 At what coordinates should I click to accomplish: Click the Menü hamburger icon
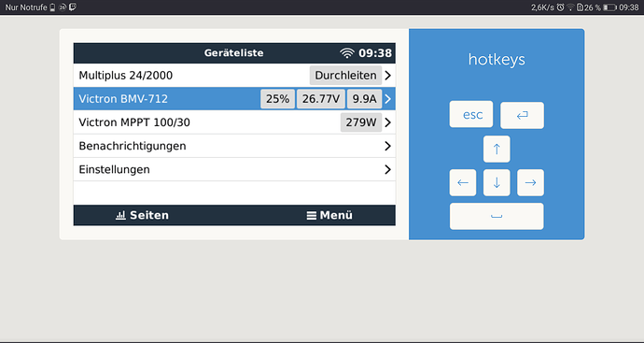[312, 216]
